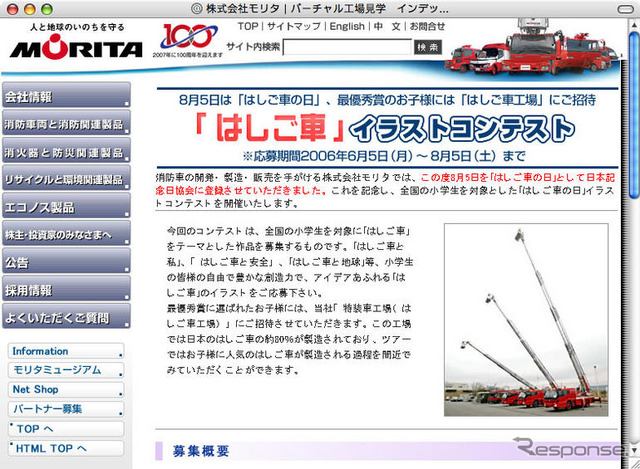Switch to the 中文 site
This screenshot has height=469, width=640.
click(387, 26)
